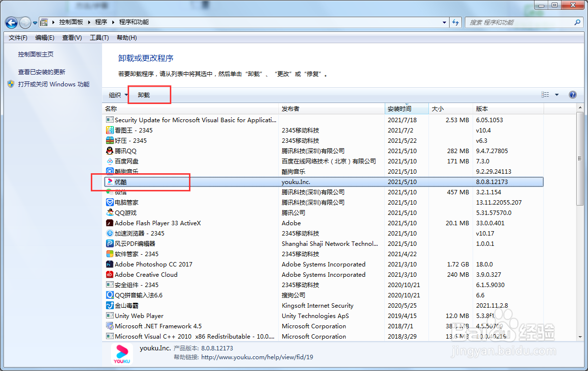Click the list scrollbar down arrow
Viewport: 588px width, 371px height.
click(580, 337)
